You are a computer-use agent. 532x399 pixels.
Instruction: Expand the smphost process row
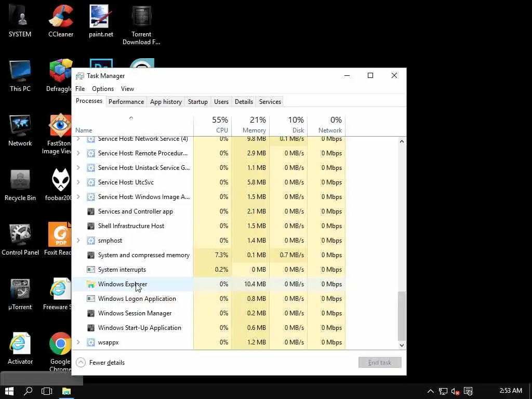click(78, 241)
